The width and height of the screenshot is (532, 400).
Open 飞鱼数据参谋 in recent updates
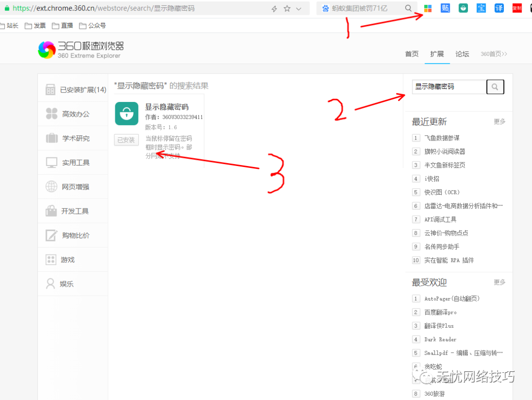(442, 138)
